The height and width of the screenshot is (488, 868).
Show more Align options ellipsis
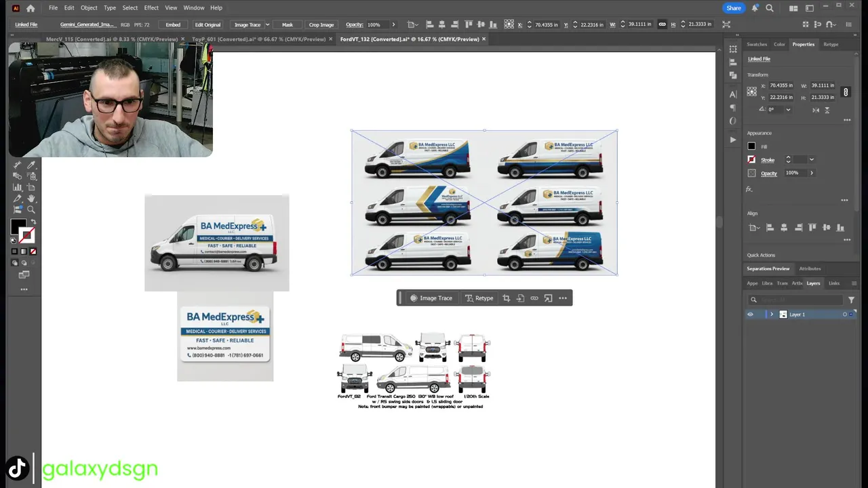pyautogui.click(x=847, y=240)
